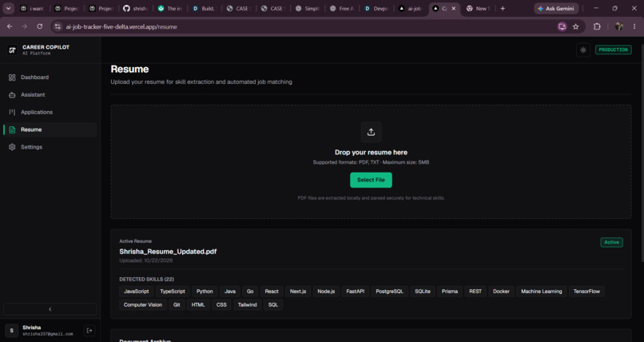Click the "DETECTED SKILLS (22)" heading
This screenshot has height=342, width=644.
click(147, 279)
